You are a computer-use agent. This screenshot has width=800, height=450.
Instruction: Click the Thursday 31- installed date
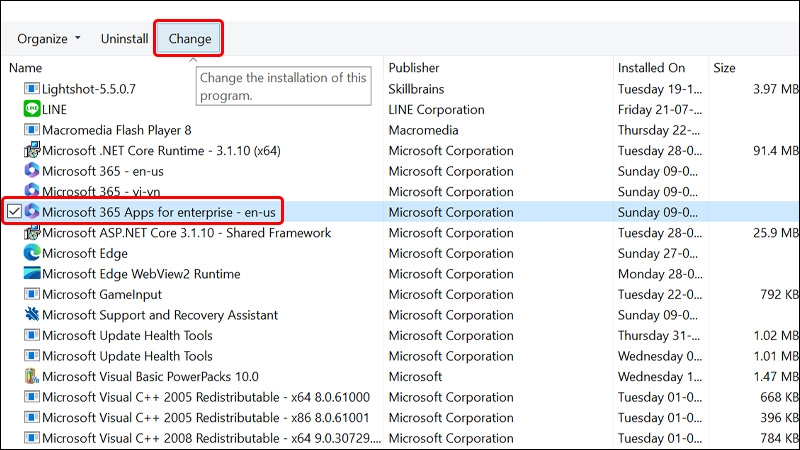point(659,335)
